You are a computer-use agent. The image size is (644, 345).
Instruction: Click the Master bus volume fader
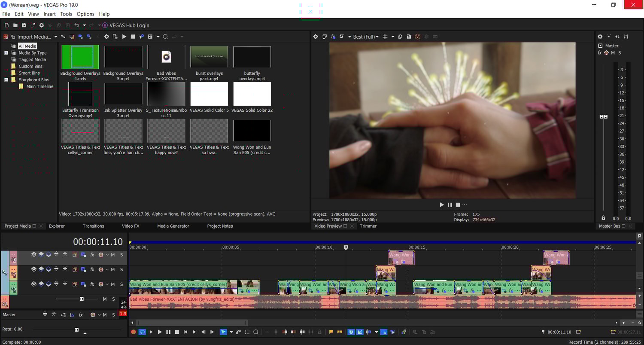coord(604,117)
